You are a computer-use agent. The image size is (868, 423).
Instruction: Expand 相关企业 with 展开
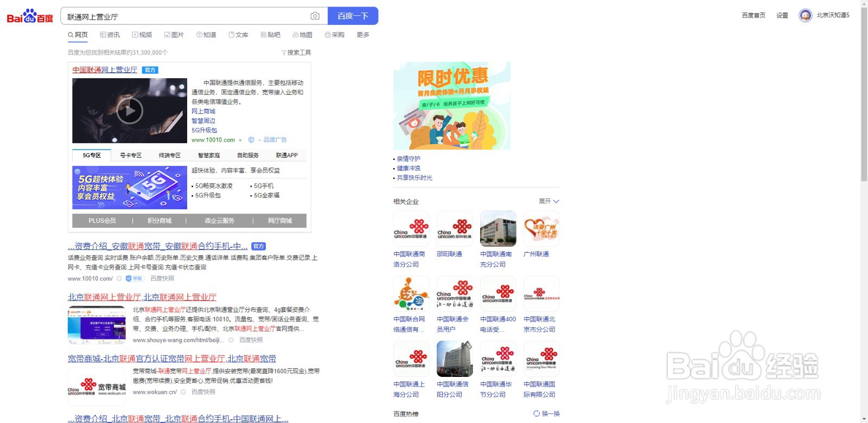(x=548, y=201)
